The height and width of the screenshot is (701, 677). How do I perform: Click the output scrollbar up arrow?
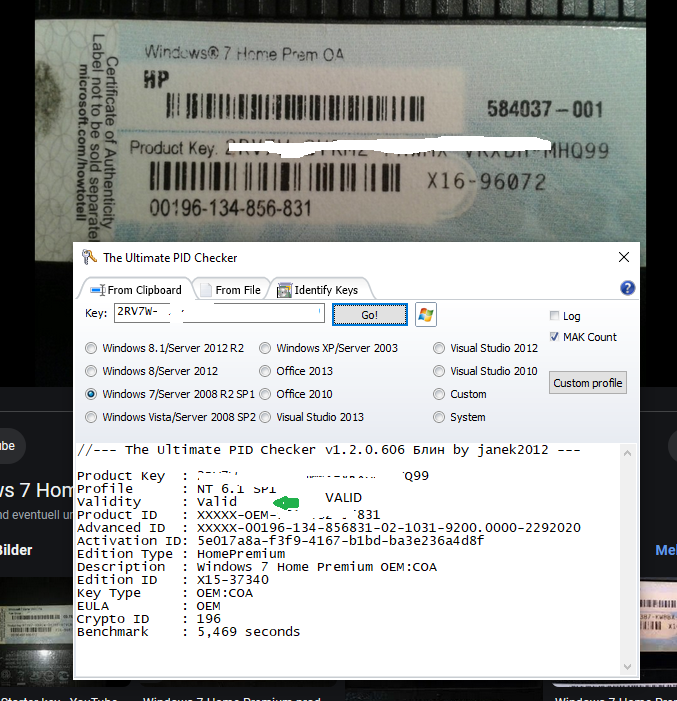(x=627, y=453)
